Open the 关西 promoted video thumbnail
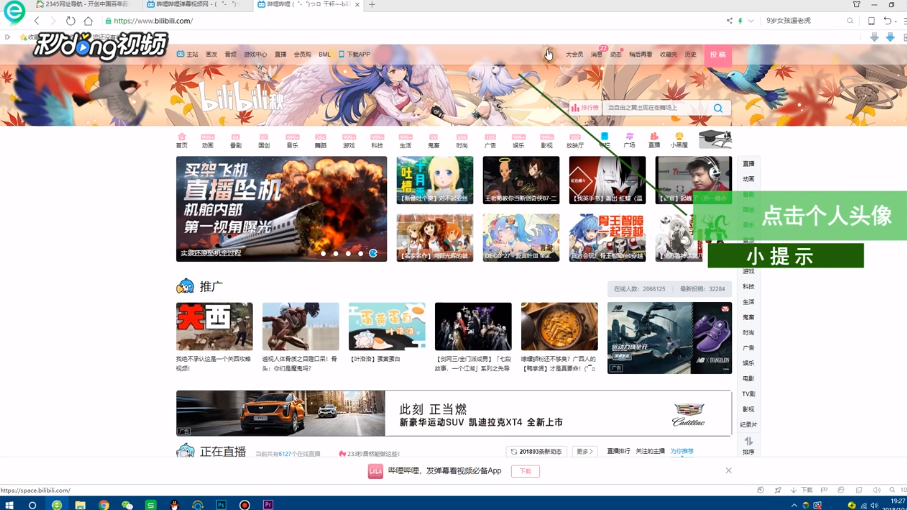The image size is (907, 510). [215, 326]
